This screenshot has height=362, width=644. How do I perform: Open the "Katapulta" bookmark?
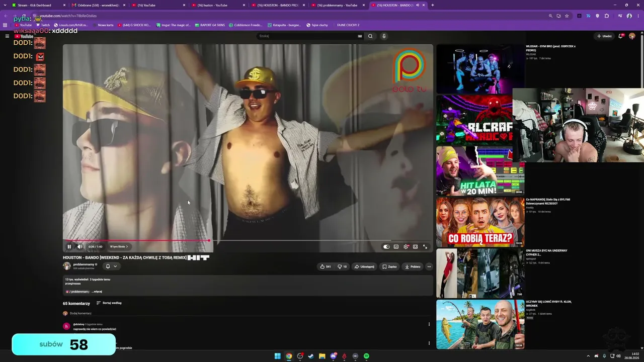coord(283,25)
